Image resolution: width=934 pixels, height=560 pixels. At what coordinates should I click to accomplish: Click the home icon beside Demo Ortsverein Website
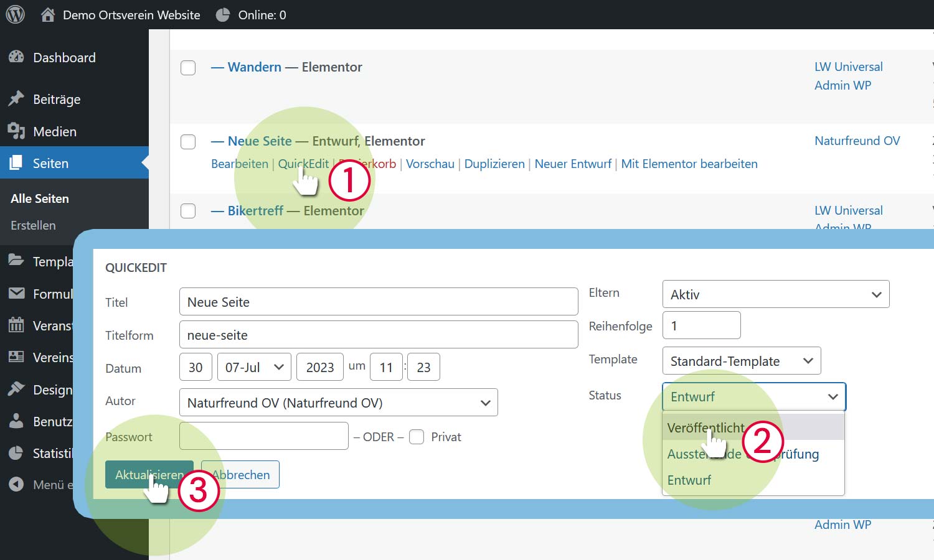[47, 15]
